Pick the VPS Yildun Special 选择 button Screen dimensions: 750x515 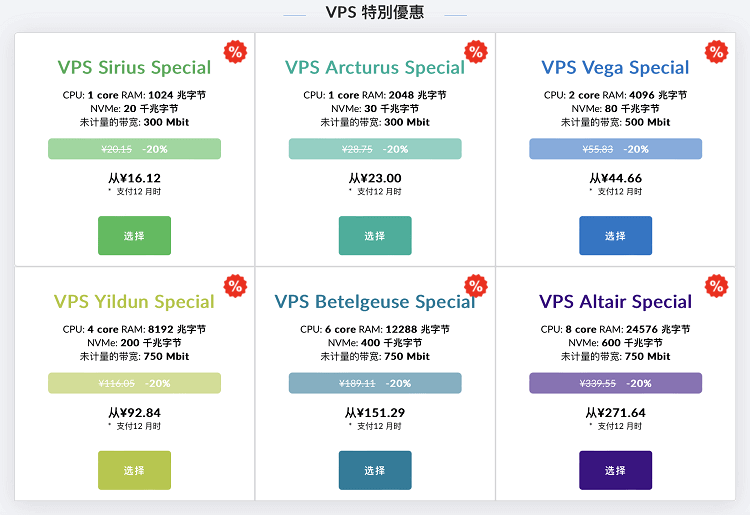tap(134, 470)
